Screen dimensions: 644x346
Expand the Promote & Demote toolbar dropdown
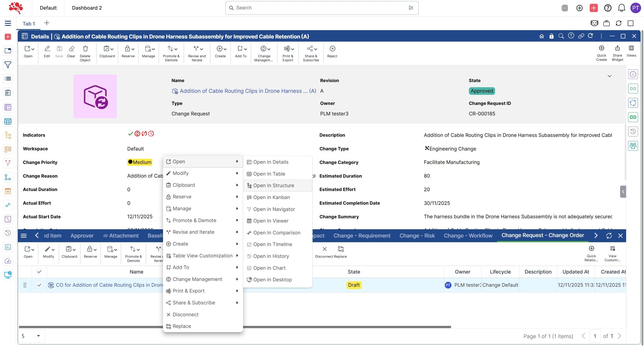coord(176,49)
